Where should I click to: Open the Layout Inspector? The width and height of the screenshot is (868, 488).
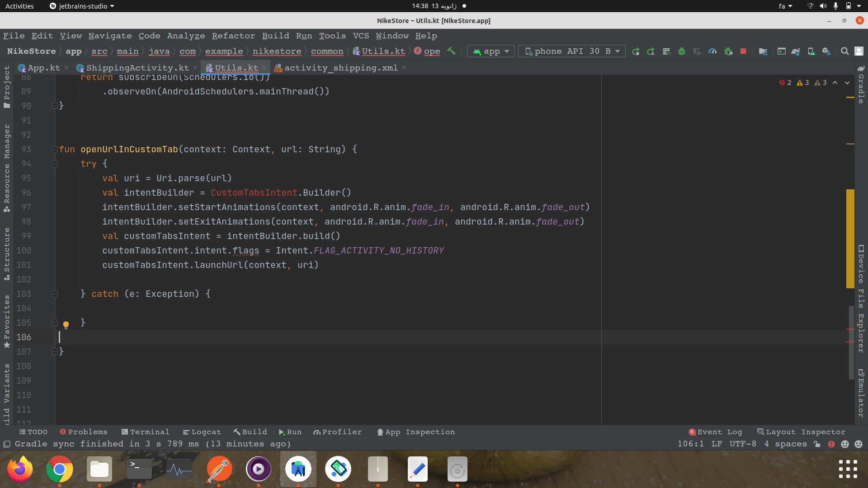[801, 432]
